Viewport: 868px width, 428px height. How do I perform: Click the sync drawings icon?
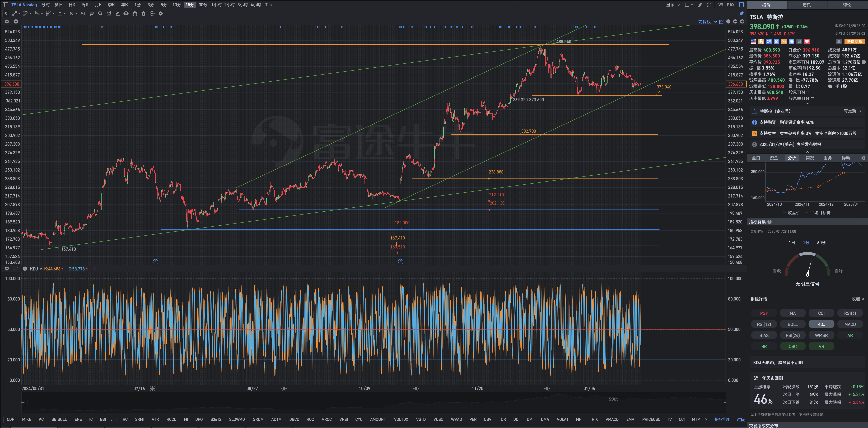152,14
